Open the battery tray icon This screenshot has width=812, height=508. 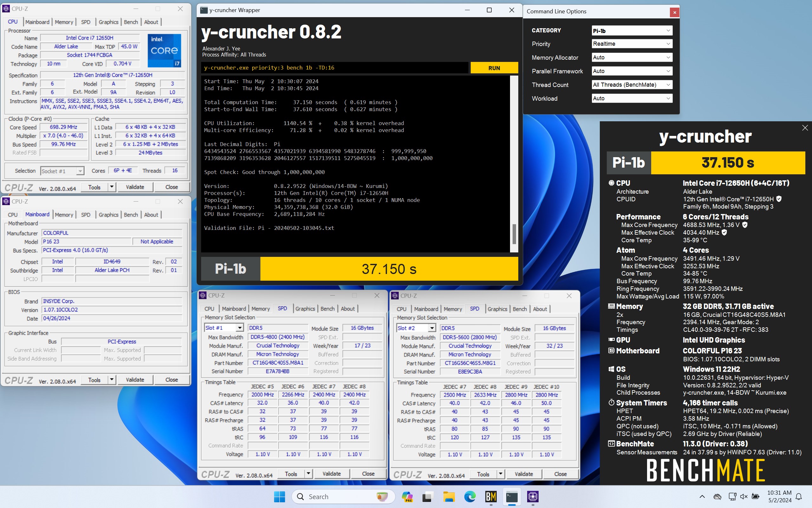tap(756, 497)
